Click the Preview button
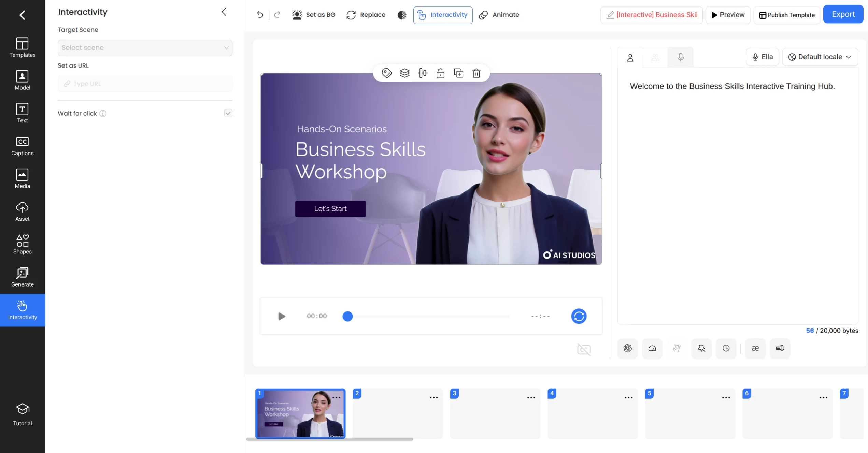Image resolution: width=868 pixels, height=453 pixels. point(728,15)
